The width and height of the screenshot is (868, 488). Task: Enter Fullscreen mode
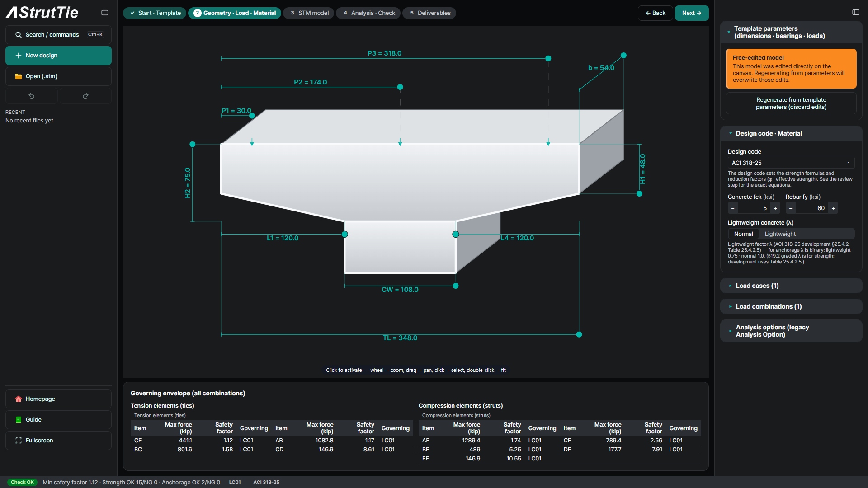pos(58,441)
